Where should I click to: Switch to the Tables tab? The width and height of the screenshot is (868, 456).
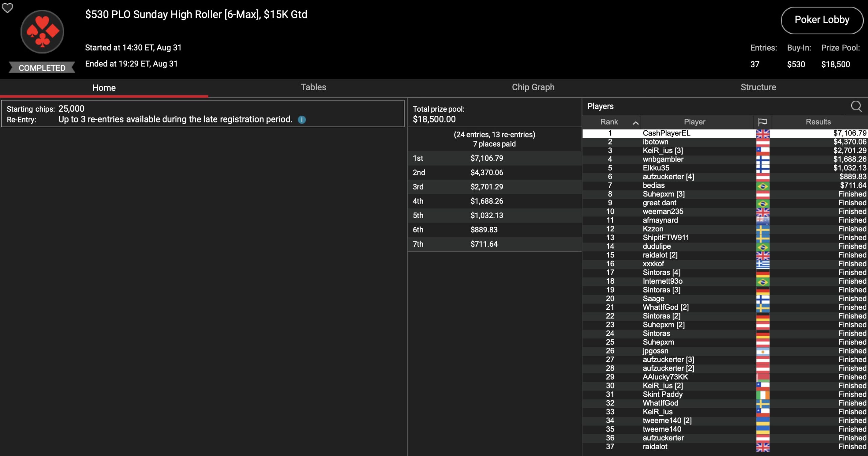(x=313, y=88)
